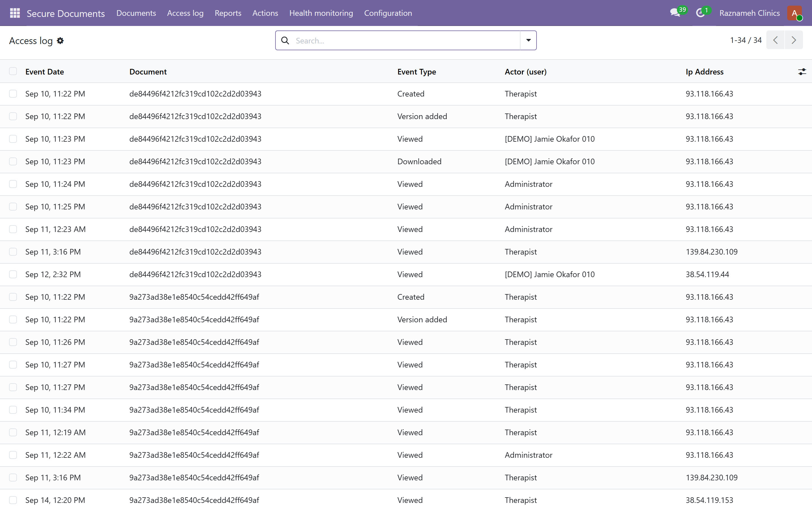Check the Downloaded event row checkbox
The image size is (812, 508).
[x=13, y=162]
